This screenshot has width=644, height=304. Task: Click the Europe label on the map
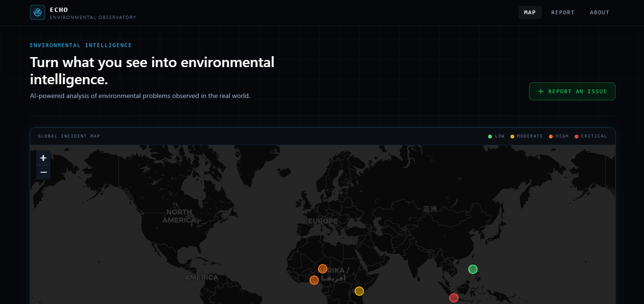(x=323, y=221)
